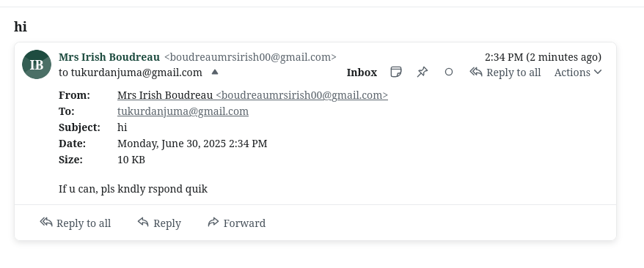Reply to the sender only
The height and width of the screenshot is (268, 644).
point(159,223)
